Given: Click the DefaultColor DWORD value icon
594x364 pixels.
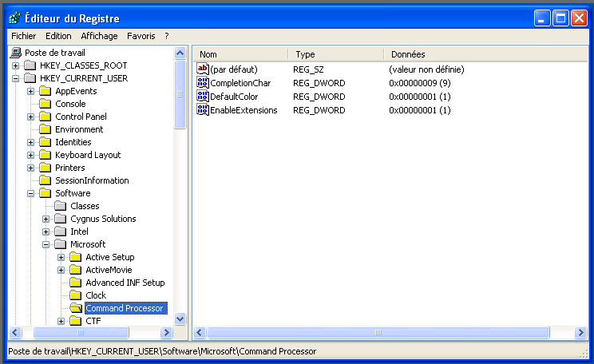Looking at the screenshot, I should click(203, 97).
